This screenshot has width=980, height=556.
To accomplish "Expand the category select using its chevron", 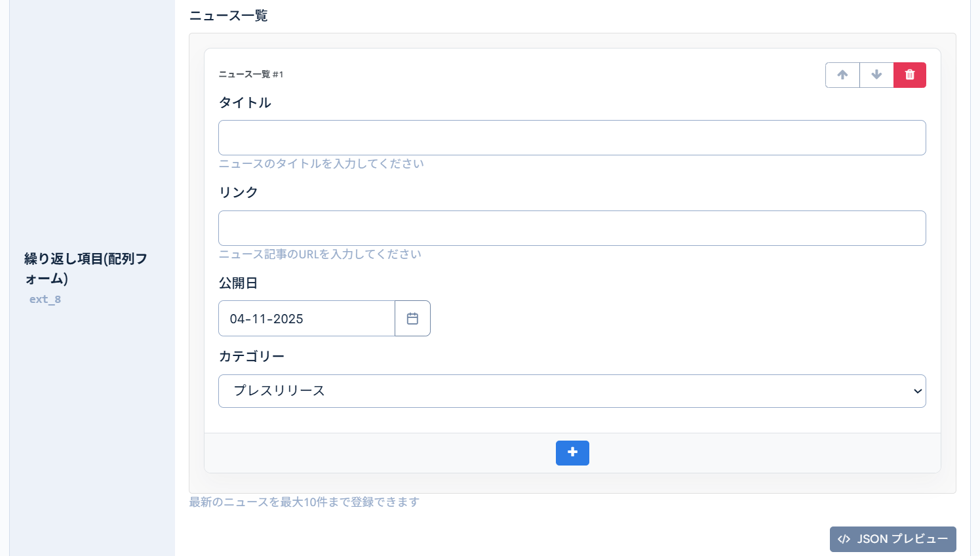I will click(918, 391).
